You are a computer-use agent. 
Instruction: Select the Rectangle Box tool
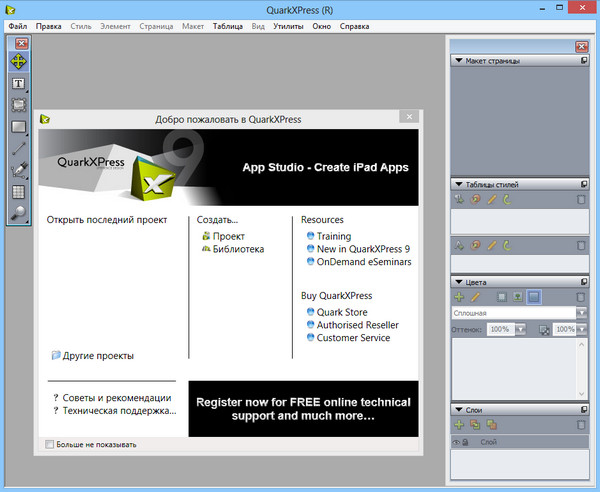pyautogui.click(x=19, y=127)
